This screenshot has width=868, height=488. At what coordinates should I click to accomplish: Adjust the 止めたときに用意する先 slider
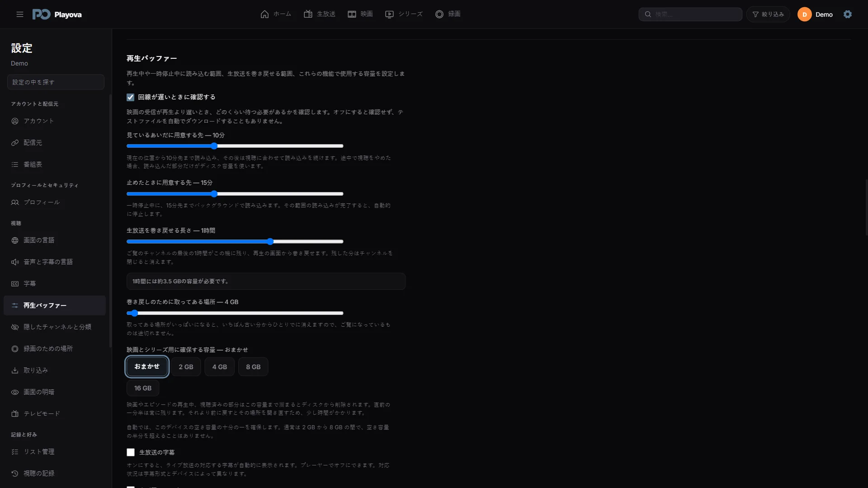pyautogui.click(x=235, y=194)
